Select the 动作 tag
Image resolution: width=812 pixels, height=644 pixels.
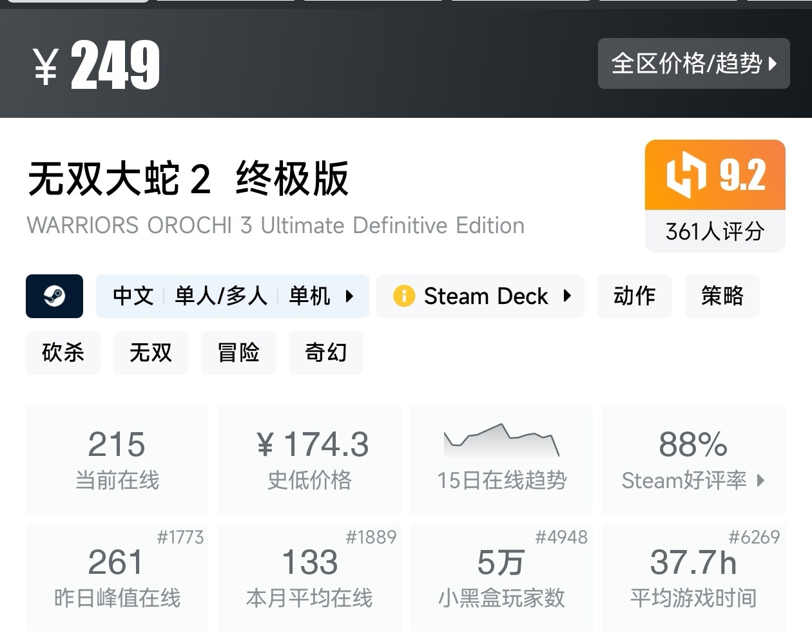[x=635, y=296]
